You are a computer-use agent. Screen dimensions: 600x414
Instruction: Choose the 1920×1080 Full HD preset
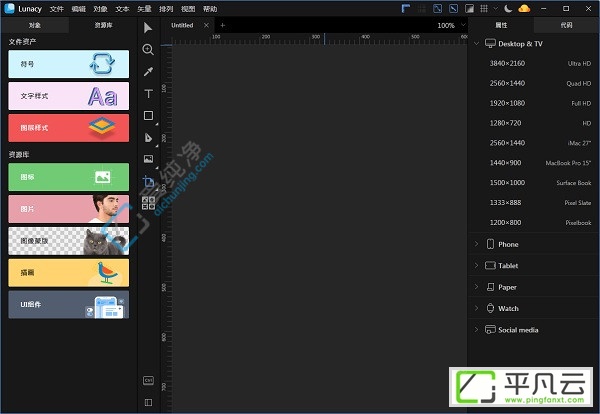click(x=535, y=103)
